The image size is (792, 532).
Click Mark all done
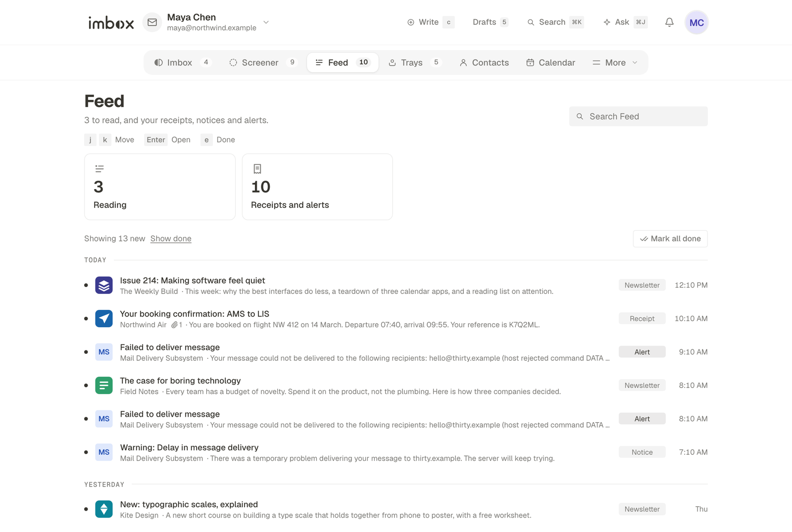tap(670, 239)
